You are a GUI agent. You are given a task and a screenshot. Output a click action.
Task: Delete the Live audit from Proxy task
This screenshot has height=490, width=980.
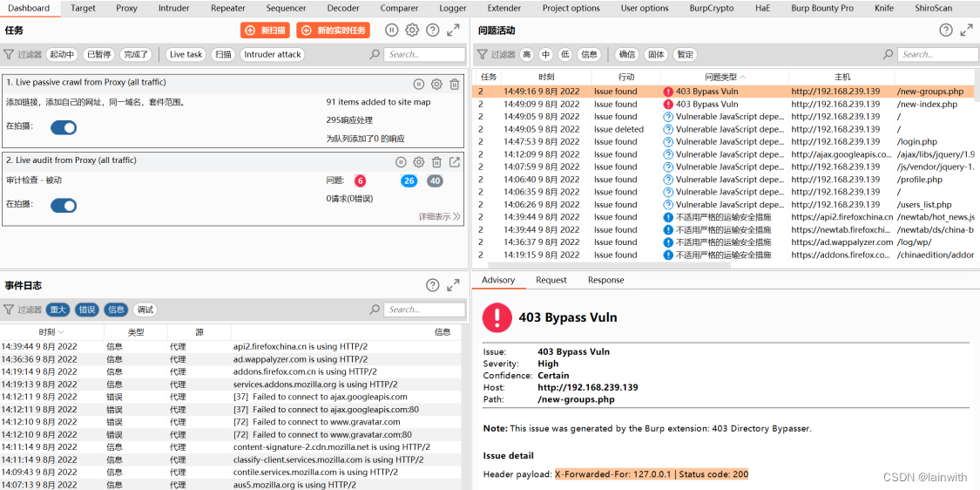tap(436, 162)
